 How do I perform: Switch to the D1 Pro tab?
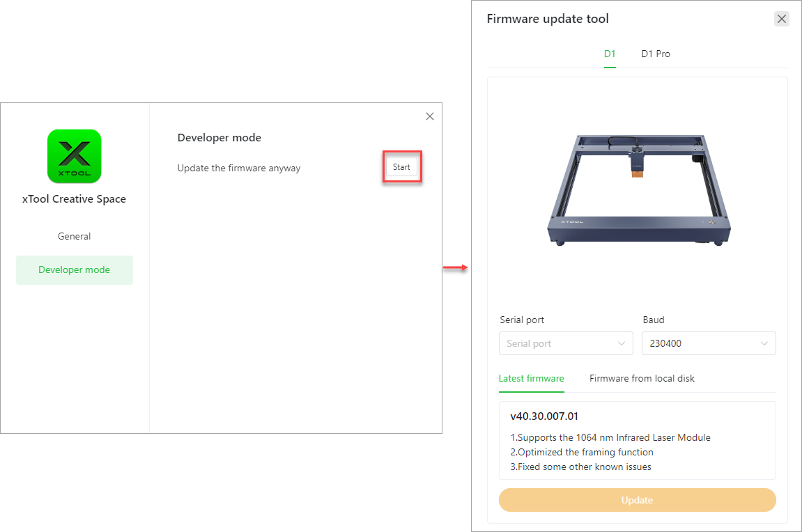[x=656, y=54]
